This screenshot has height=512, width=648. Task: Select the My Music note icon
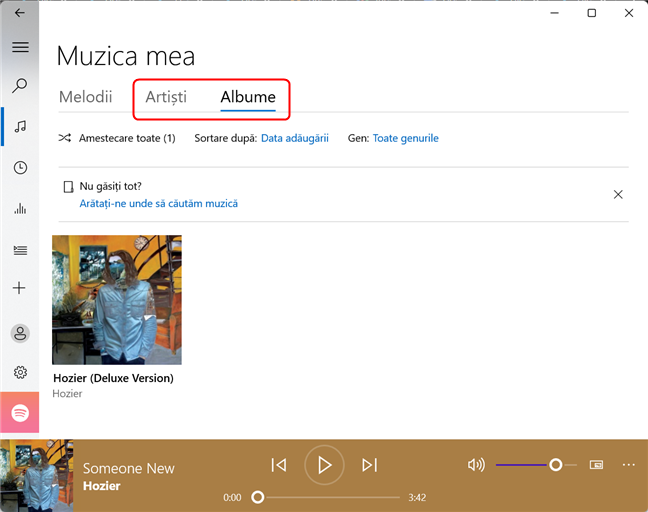click(x=20, y=126)
